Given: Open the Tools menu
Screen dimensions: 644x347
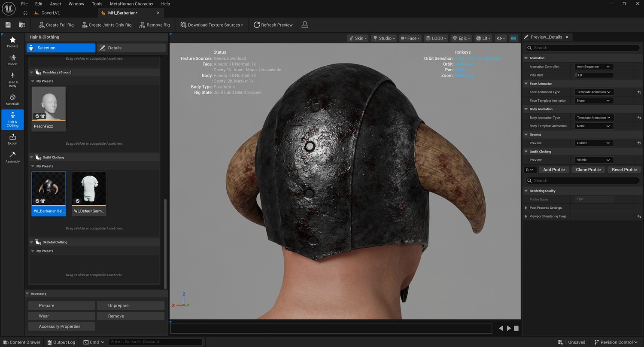Looking at the screenshot, I should pyautogui.click(x=97, y=4).
